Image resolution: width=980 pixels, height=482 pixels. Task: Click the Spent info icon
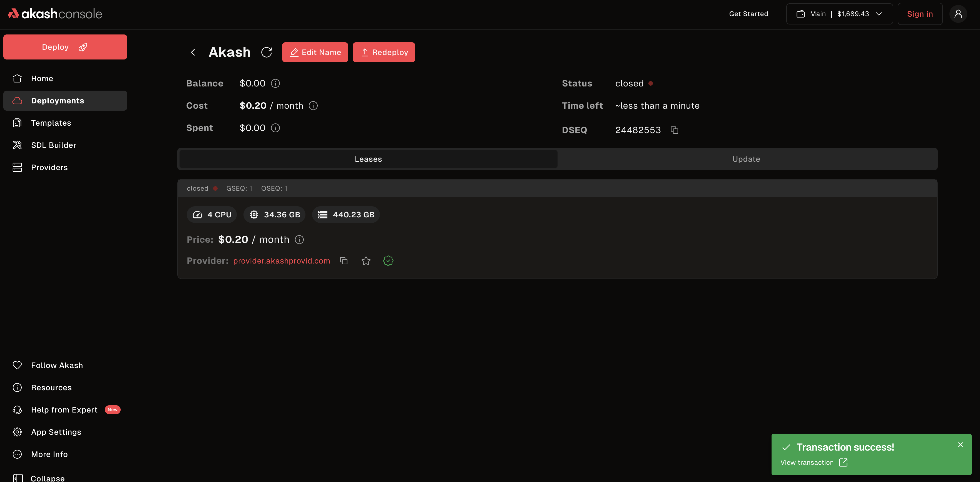[275, 128]
